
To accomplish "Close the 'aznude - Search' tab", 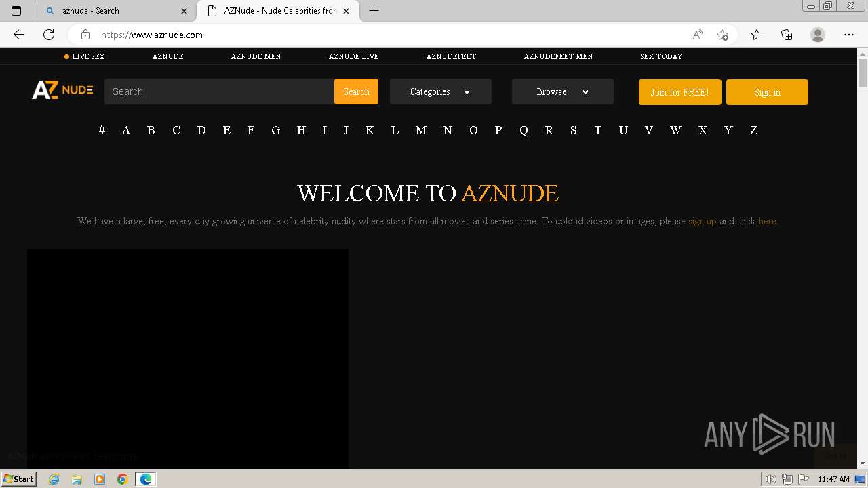I will (184, 11).
